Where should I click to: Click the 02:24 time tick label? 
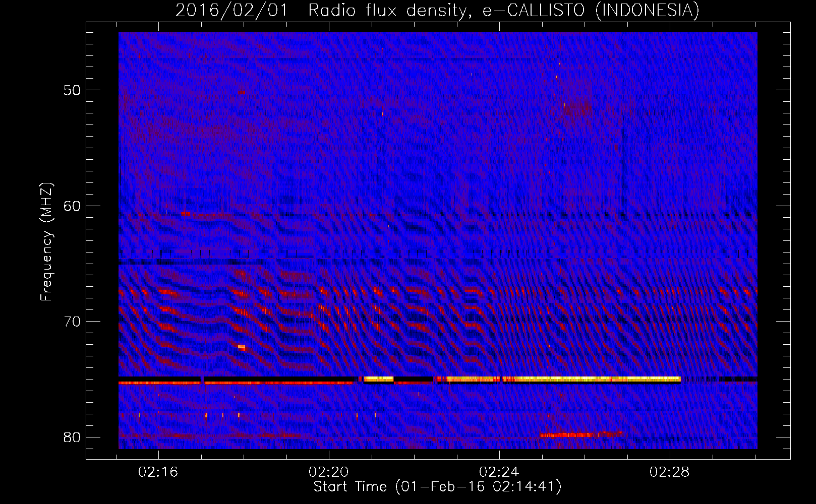(x=499, y=472)
